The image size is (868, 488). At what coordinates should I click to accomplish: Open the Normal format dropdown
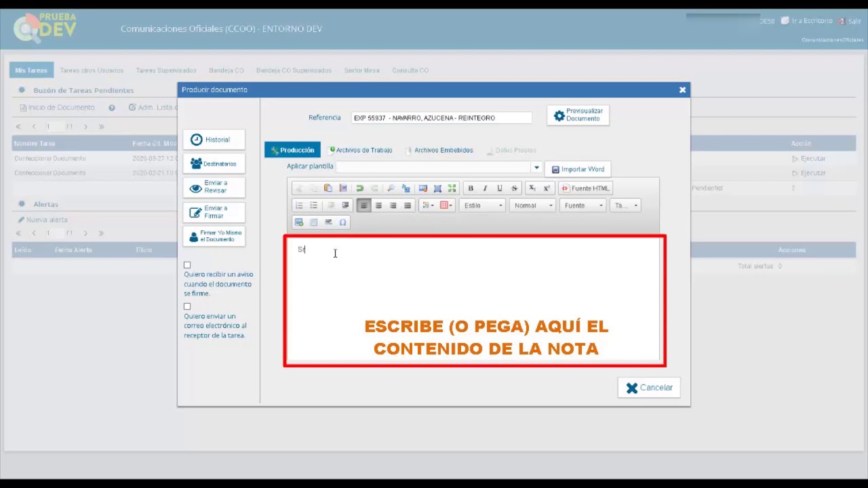tap(532, 205)
